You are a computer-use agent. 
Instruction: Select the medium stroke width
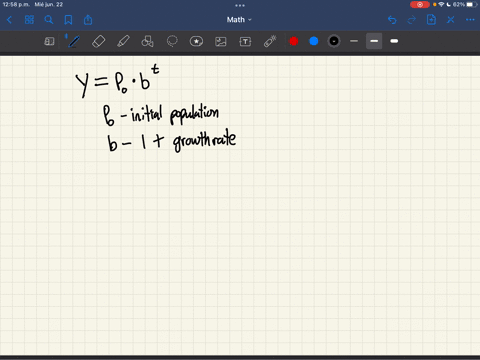(374, 41)
